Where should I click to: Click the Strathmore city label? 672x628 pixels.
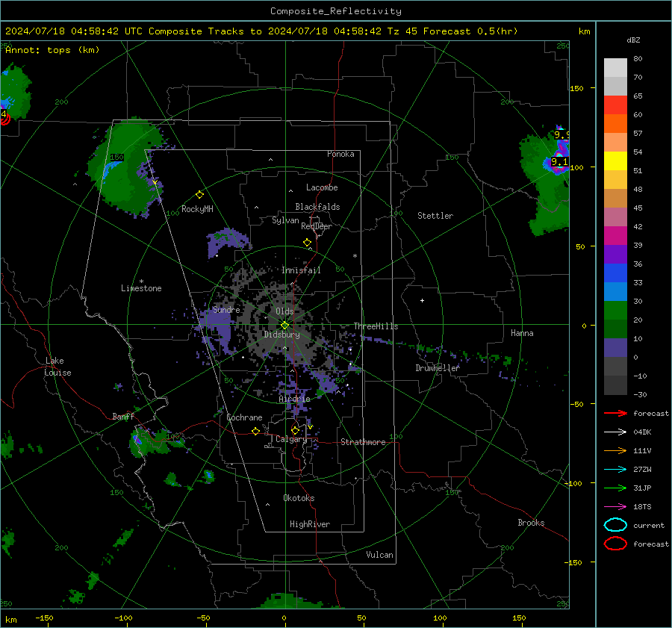click(363, 442)
